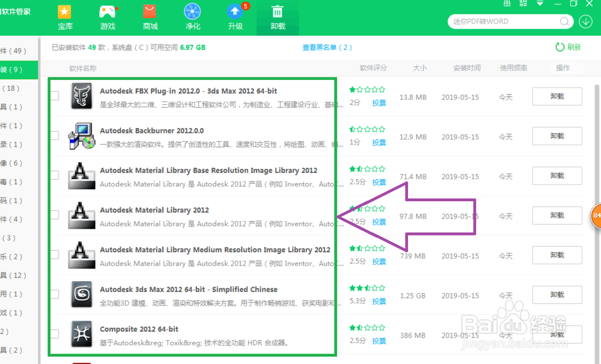601x364 pixels.
Task: Click 投票 for Autodesk Backburner
Action: [x=379, y=142]
